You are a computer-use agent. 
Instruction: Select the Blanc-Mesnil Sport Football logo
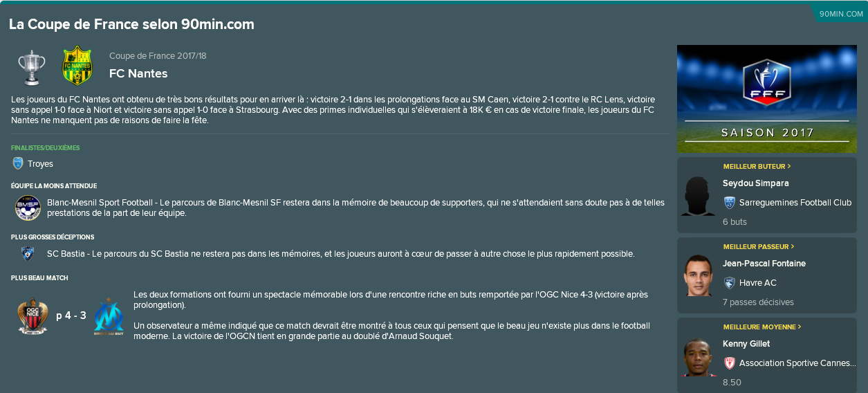[28, 208]
